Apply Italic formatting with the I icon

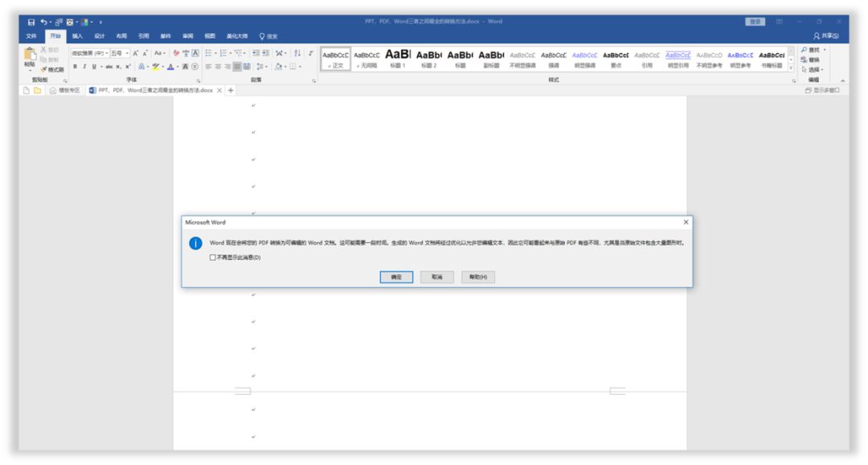pyautogui.click(x=84, y=67)
